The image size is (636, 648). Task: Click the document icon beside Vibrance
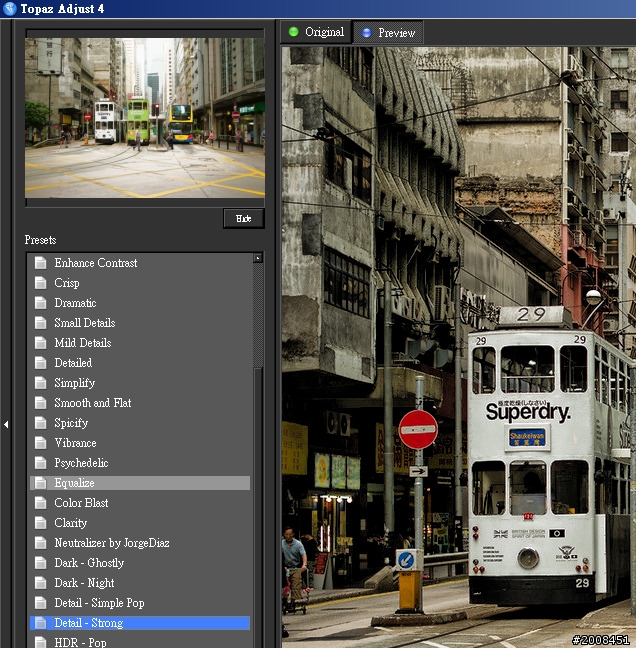[40, 443]
